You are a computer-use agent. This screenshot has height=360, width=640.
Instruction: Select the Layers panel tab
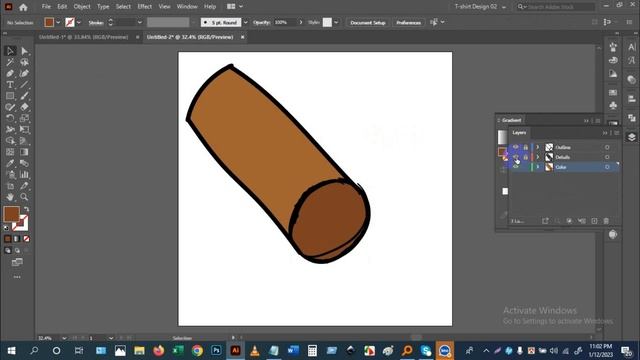coord(519,133)
